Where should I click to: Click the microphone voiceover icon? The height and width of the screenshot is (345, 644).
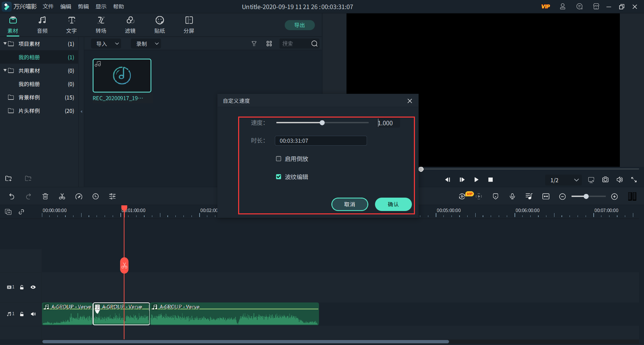(x=512, y=197)
